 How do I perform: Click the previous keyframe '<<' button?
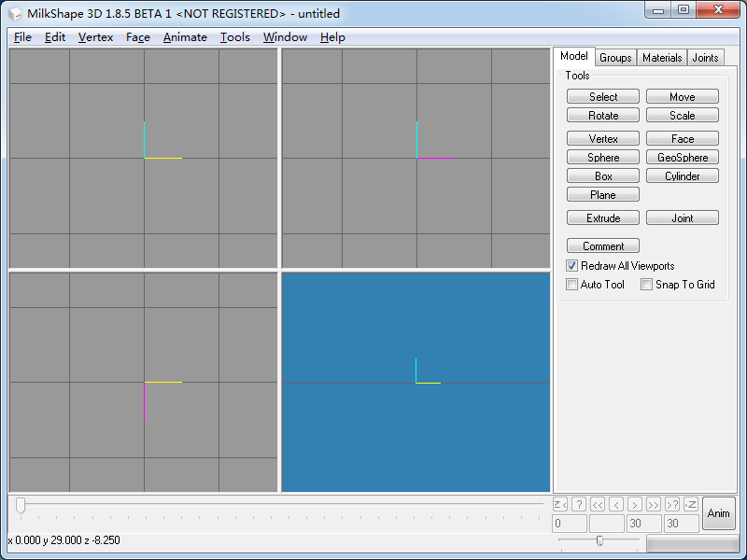pyautogui.click(x=598, y=504)
